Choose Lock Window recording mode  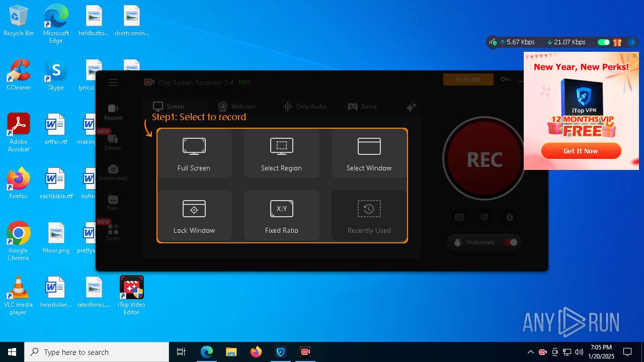point(194,216)
